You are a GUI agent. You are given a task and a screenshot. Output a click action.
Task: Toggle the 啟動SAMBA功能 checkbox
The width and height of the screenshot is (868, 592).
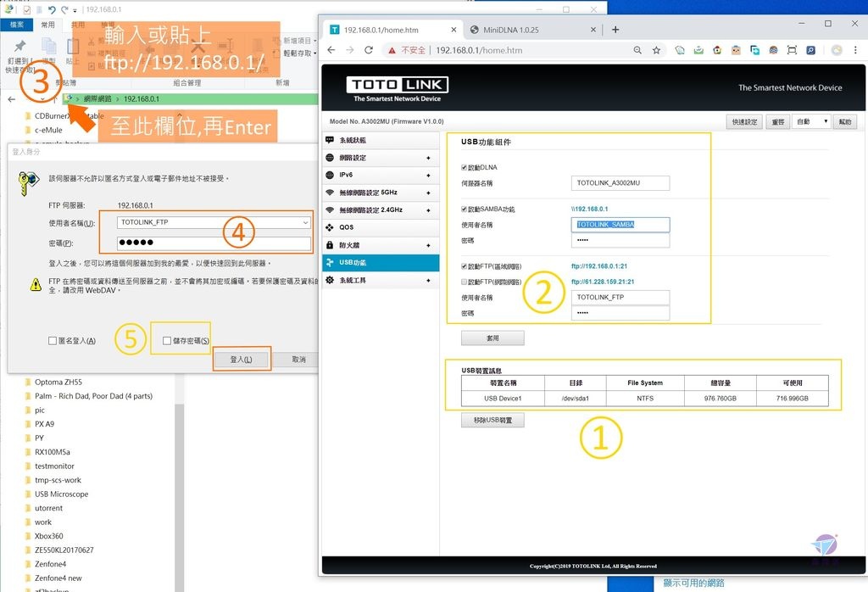pyautogui.click(x=464, y=209)
